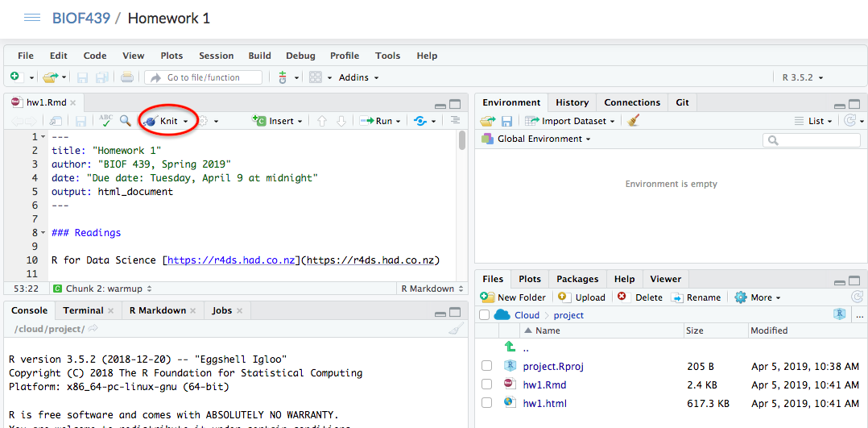Image resolution: width=868 pixels, height=428 pixels.
Task: Go to parent directory green arrow
Action: tap(510, 347)
